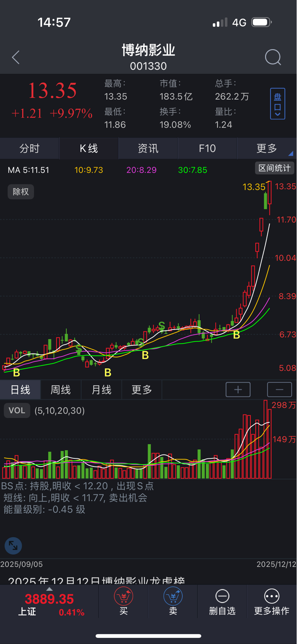297x644 pixels.
Task: Tap the 除权 adjustment button
Action: pyautogui.click(x=21, y=192)
